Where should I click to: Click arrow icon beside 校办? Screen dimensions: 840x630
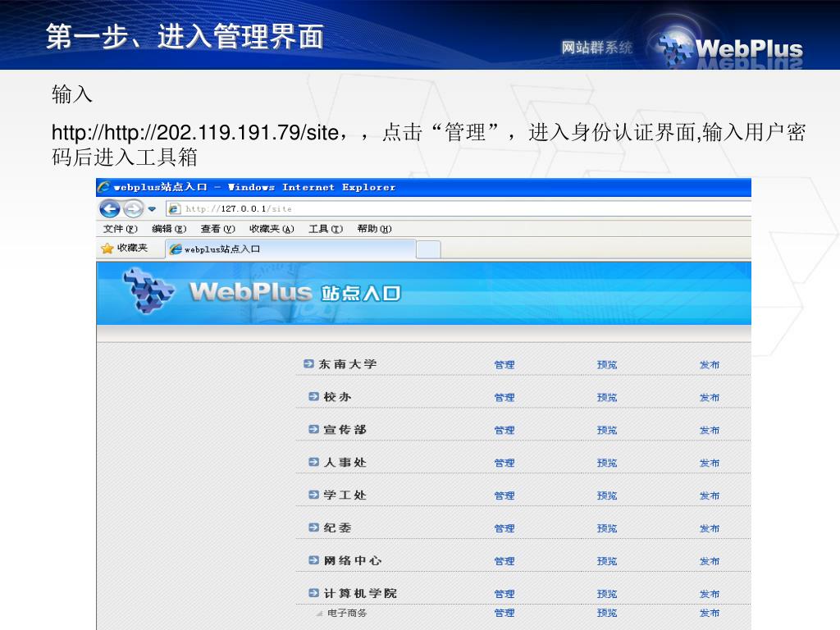tap(314, 396)
